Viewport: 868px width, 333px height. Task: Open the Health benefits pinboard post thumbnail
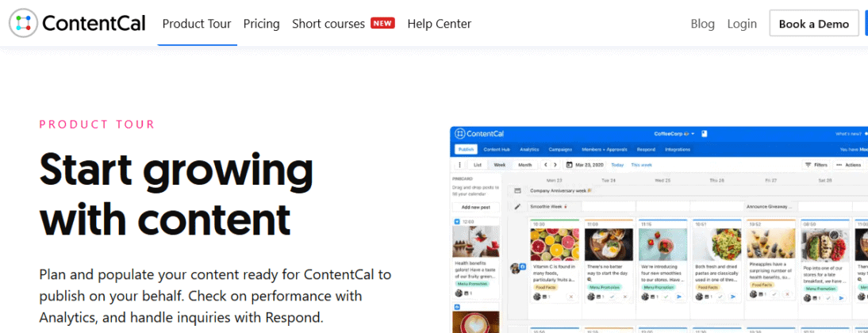tap(475, 241)
